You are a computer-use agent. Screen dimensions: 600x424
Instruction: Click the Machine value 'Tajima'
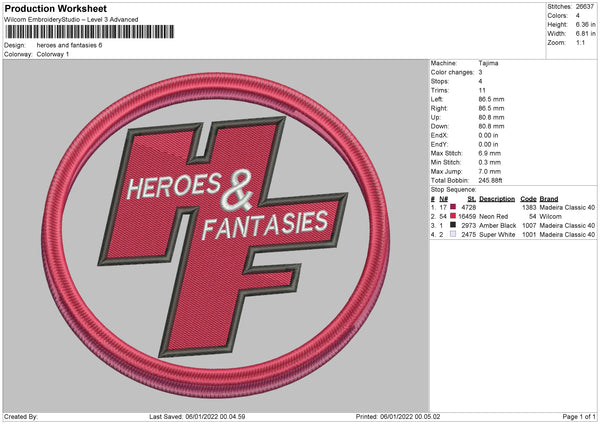(x=488, y=63)
